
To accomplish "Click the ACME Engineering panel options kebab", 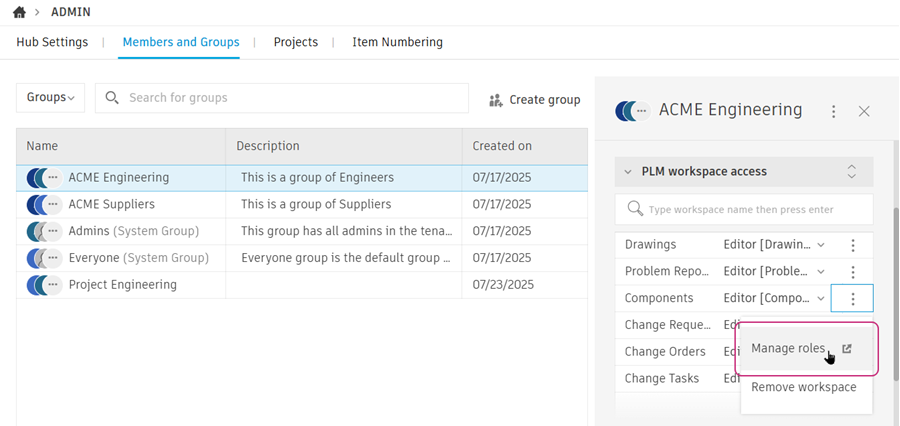I will point(834,111).
